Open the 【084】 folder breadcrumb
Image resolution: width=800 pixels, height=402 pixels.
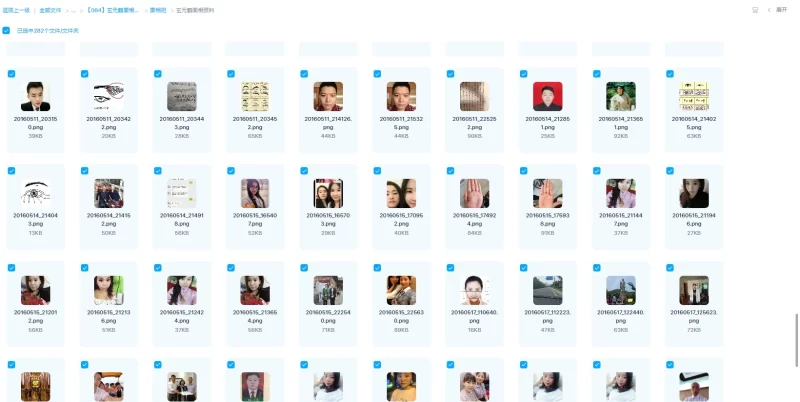pos(113,9)
